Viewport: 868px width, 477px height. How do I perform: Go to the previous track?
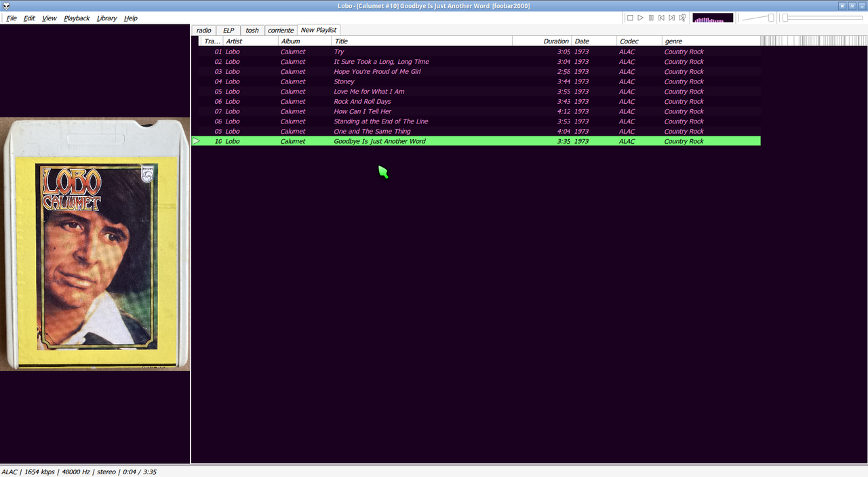click(x=661, y=18)
